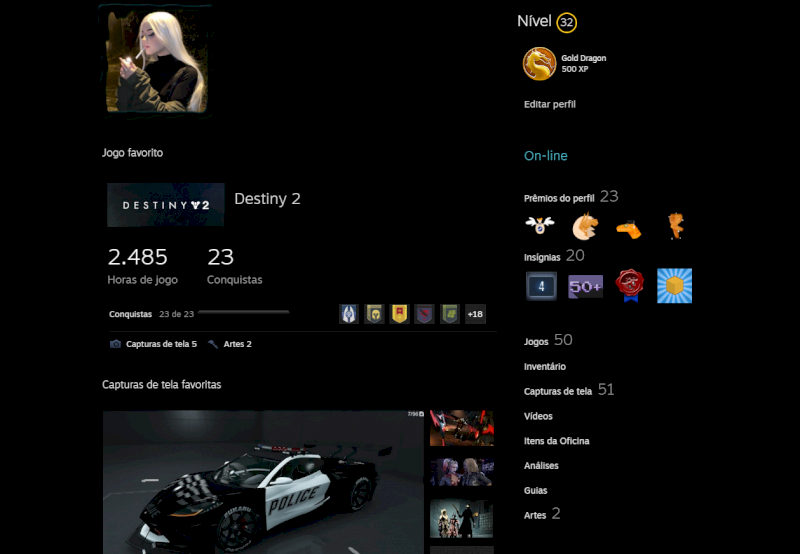Click the dog head profile award
Viewport: 800px width, 554px height.
point(585,226)
